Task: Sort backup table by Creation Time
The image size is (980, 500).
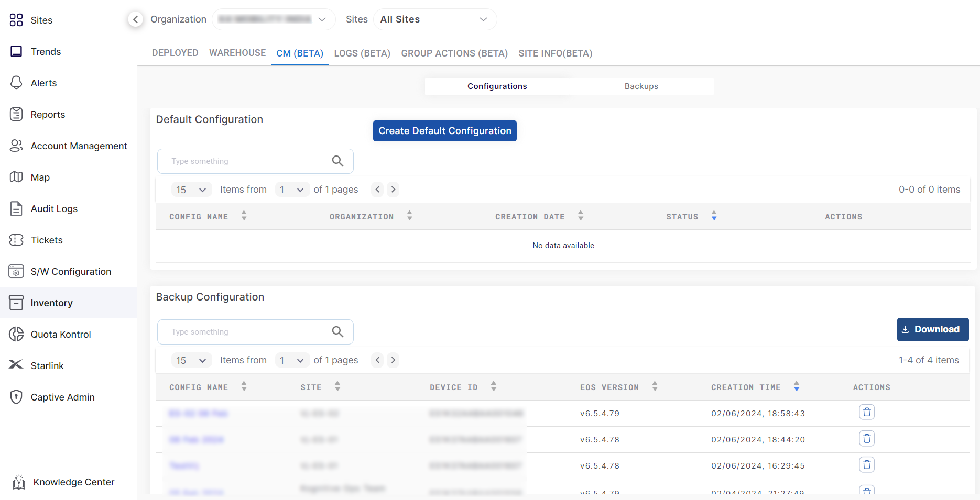Action: (796, 387)
